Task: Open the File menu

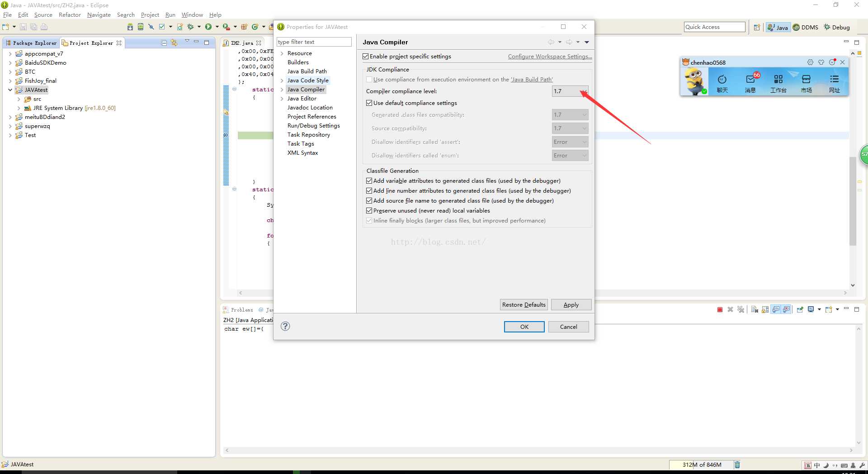Action: [7, 15]
